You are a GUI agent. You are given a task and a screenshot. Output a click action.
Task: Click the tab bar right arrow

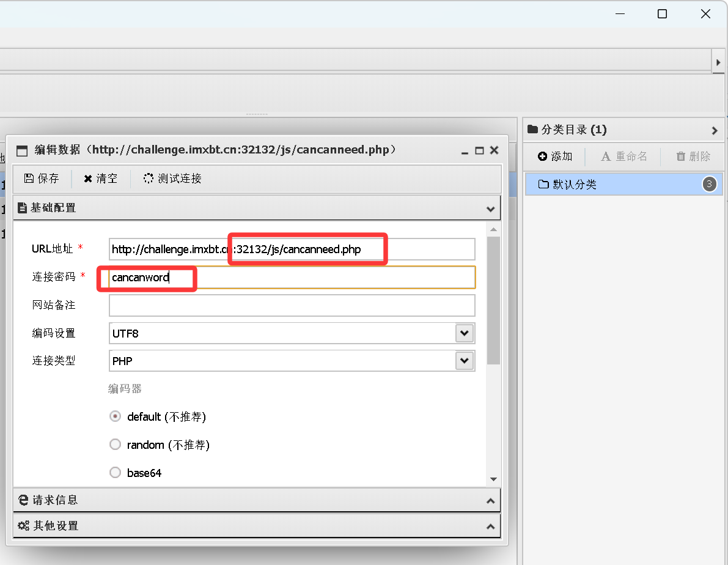coord(718,62)
